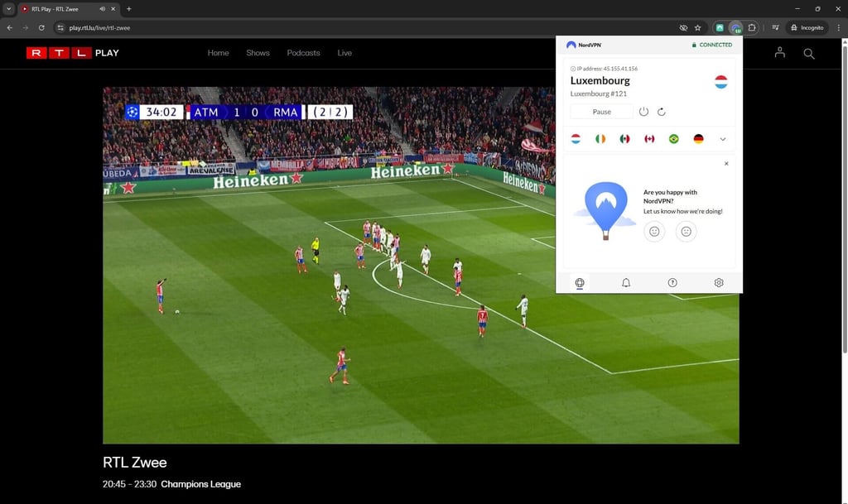Viewport: 848px width, 504px height.
Task: Click the Incognito indicator button
Action: [x=807, y=27]
